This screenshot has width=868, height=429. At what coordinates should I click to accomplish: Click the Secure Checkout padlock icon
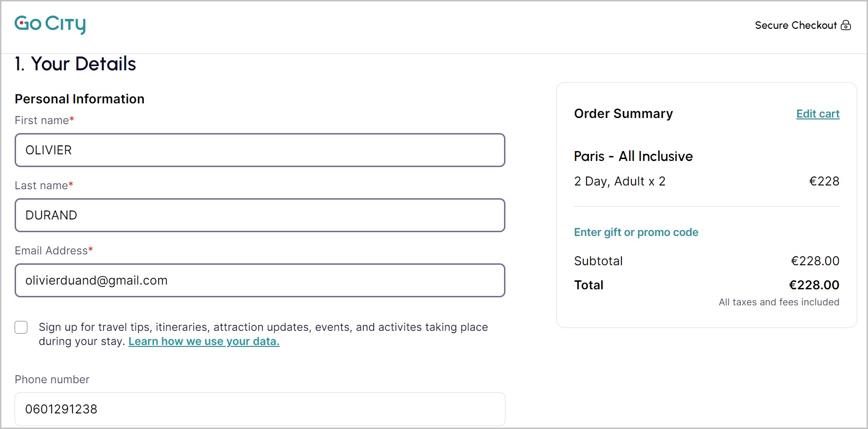pyautogui.click(x=846, y=25)
